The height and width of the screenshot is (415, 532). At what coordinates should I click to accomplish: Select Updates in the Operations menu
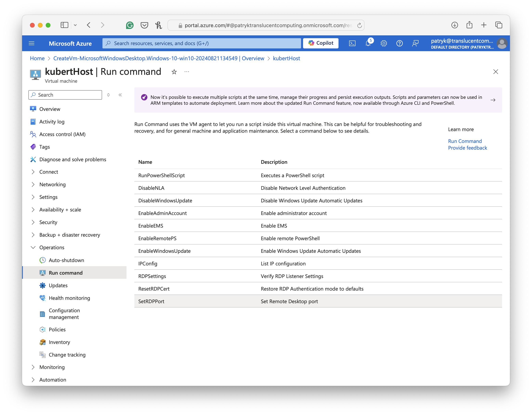click(58, 285)
